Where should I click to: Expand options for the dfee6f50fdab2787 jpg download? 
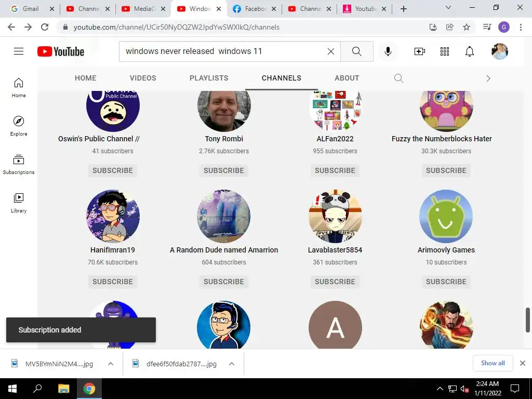[232, 364]
